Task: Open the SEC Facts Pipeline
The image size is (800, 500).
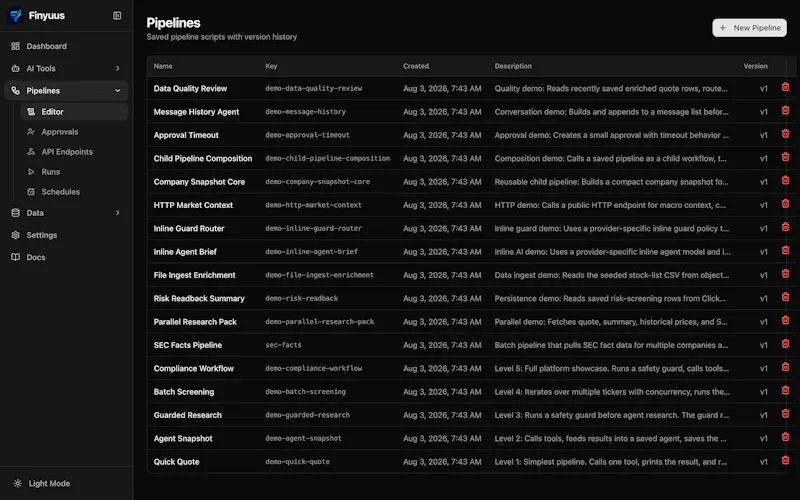Action: pos(187,345)
